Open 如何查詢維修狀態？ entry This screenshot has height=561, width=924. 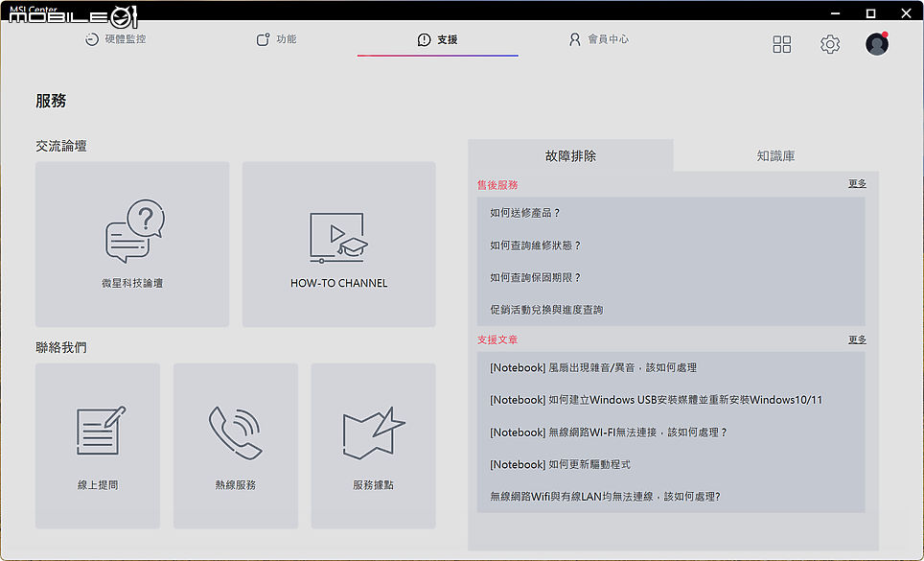(x=671, y=245)
